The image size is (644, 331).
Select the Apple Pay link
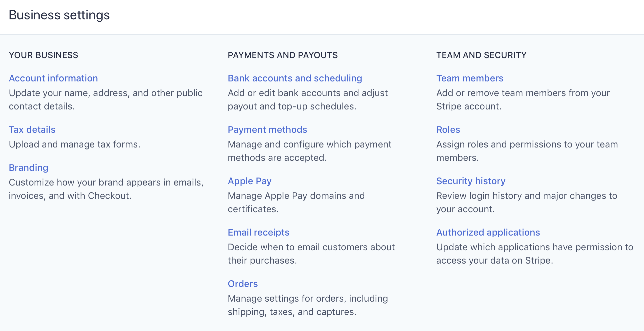pyautogui.click(x=249, y=181)
